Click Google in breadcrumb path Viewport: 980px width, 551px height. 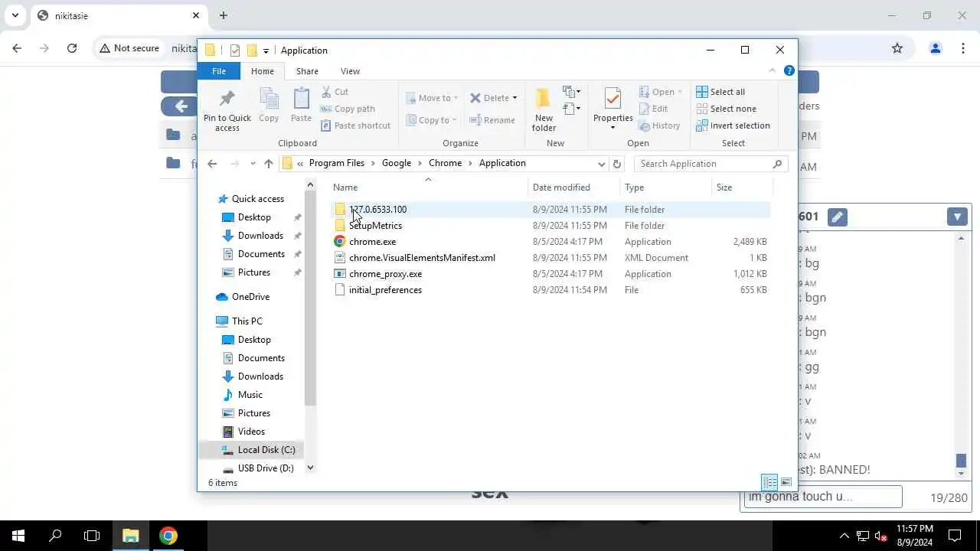397,163
